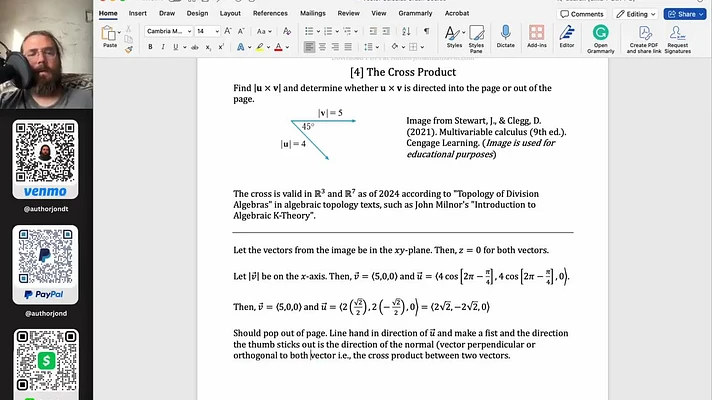Open Add-ins
712x400 pixels.
click(537, 37)
